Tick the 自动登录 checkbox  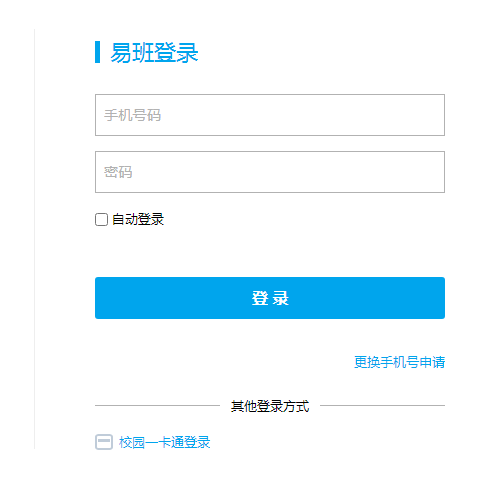[101, 220]
